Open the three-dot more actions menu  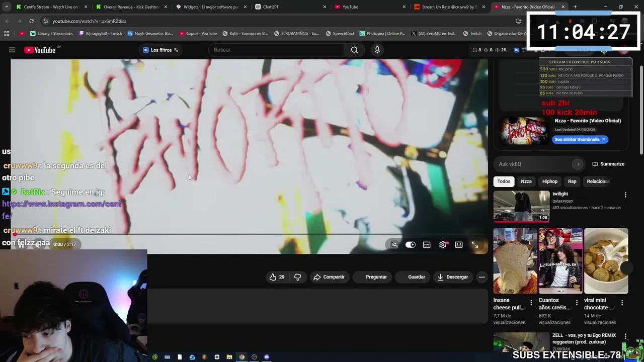tap(482, 277)
